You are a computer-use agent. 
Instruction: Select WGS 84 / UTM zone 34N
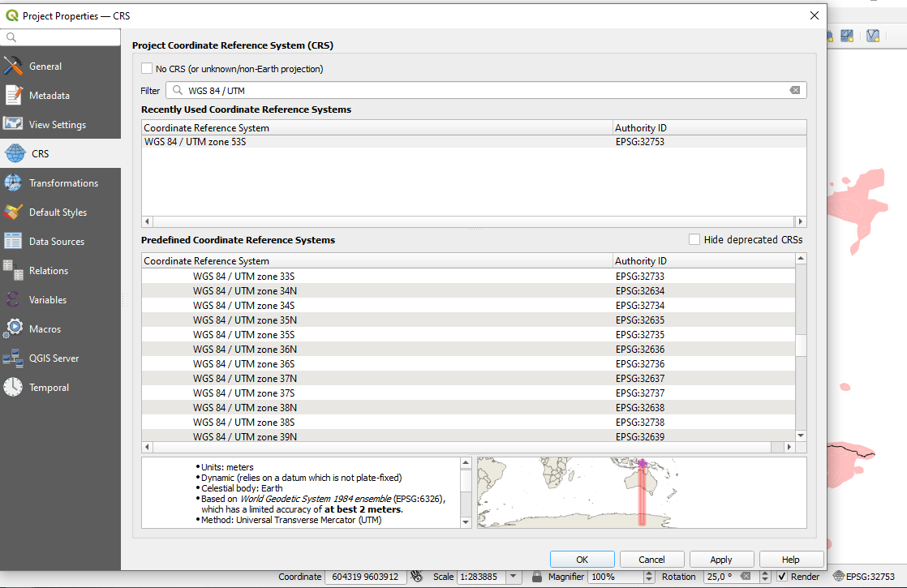[469, 291]
